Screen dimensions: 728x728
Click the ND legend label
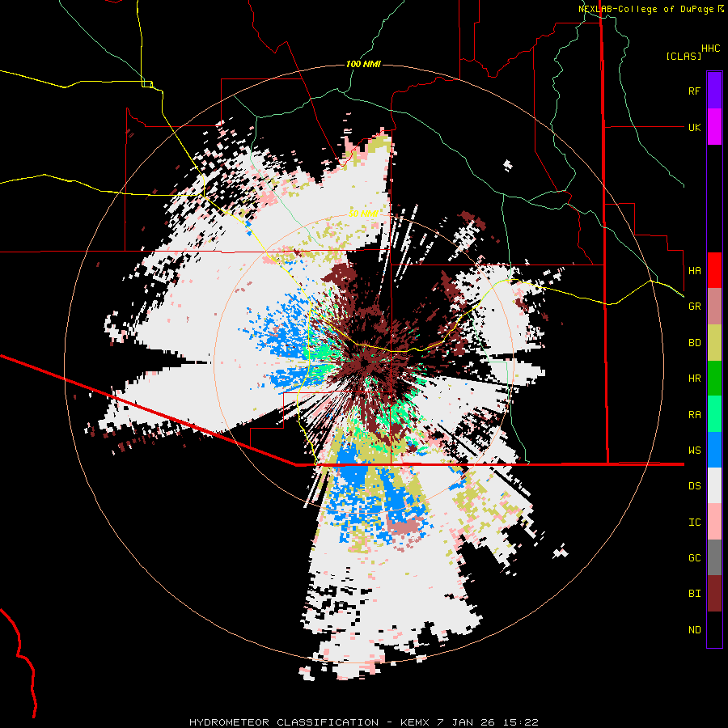(x=694, y=630)
